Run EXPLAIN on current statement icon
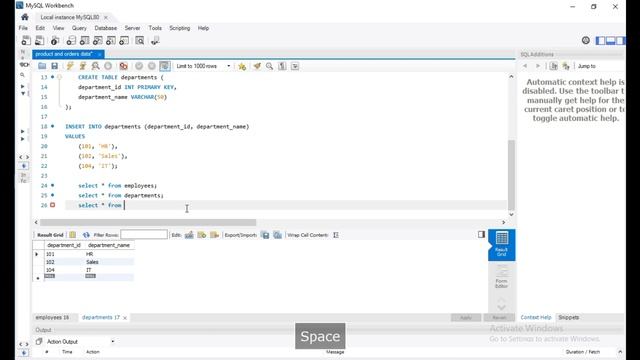This screenshot has width=640, height=360. pyautogui.click(x=96, y=66)
